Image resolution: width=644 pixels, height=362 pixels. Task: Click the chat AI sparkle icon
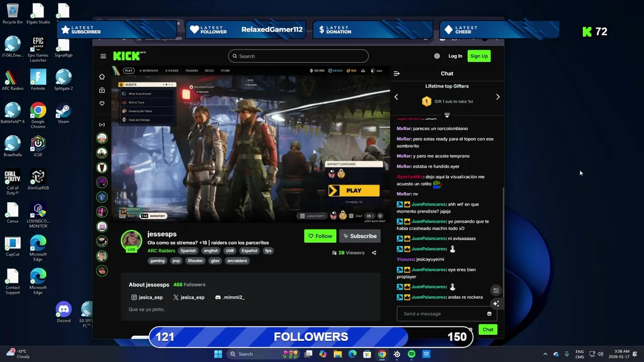(x=496, y=304)
